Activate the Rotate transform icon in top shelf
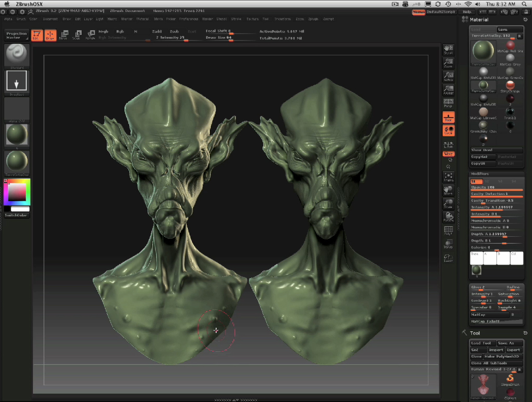Image resolution: width=532 pixels, height=402 pixels. coord(90,35)
